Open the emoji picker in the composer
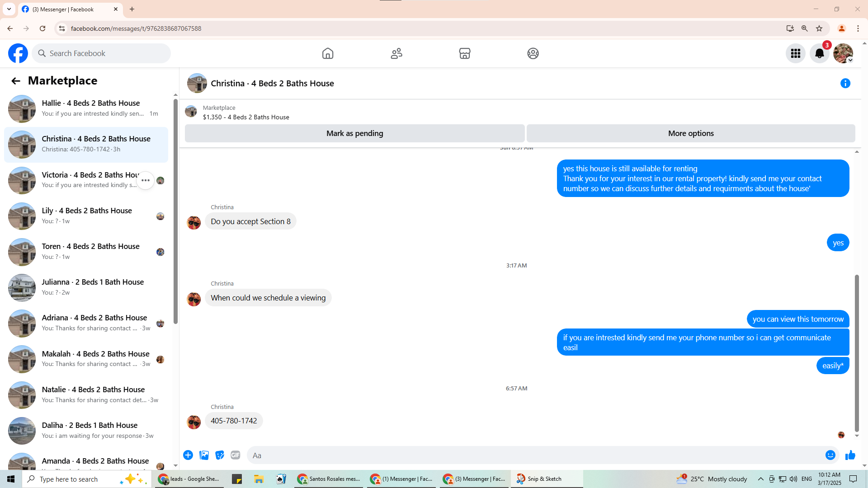Screen dimensions: 868x488 [830, 455]
